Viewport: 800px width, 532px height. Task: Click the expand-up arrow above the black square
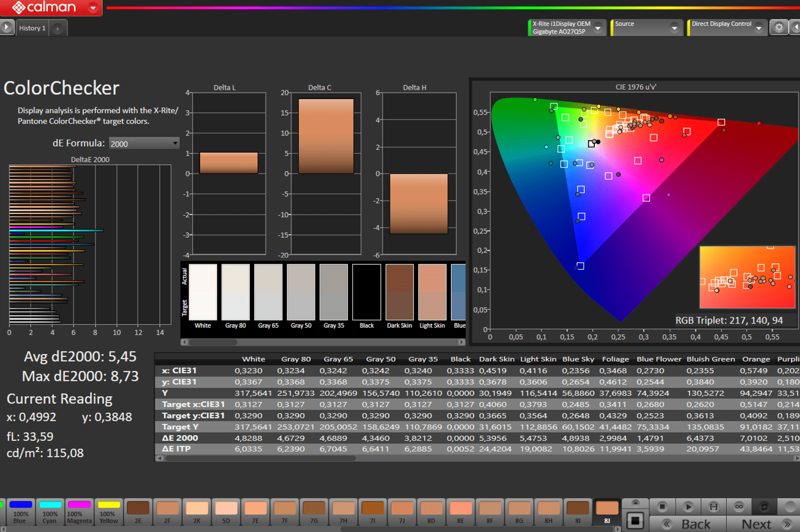point(635,503)
